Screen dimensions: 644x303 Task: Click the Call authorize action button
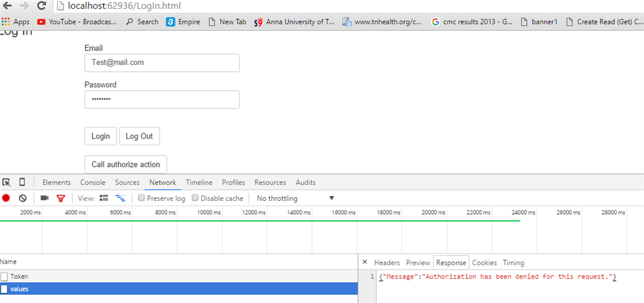(126, 164)
